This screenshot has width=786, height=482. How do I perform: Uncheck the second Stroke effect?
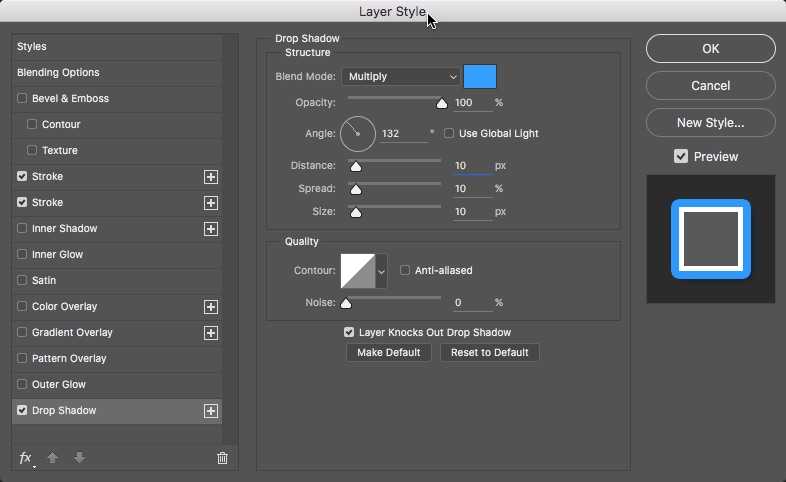click(22, 202)
